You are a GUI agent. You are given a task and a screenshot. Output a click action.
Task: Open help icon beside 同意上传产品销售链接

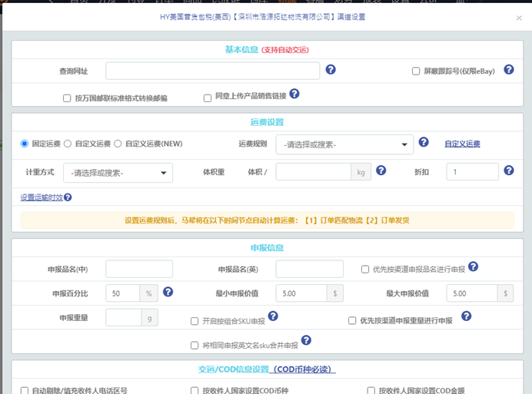tap(294, 94)
